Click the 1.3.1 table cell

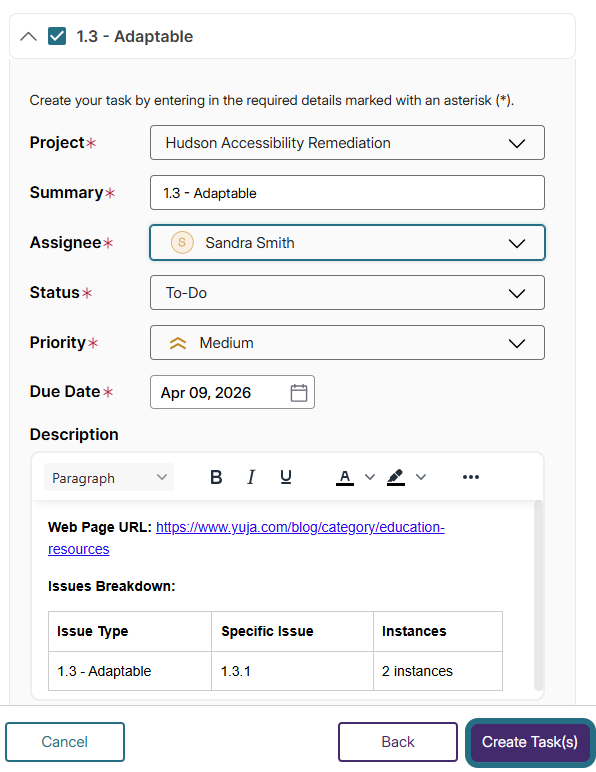(x=292, y=671)
